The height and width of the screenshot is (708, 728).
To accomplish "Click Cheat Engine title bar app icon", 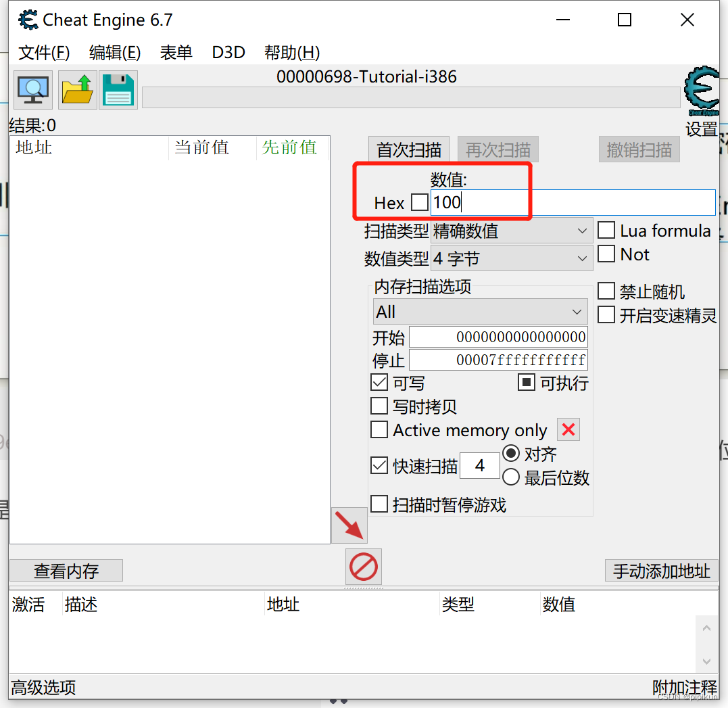I will coord(28,20).
